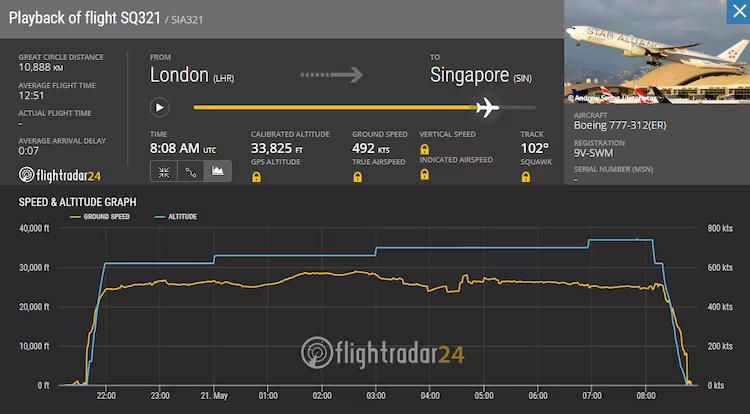Click the airplane marker on the playback progress bar
Image resolution: width=750 pixels, height=414 pixels.
487,107
